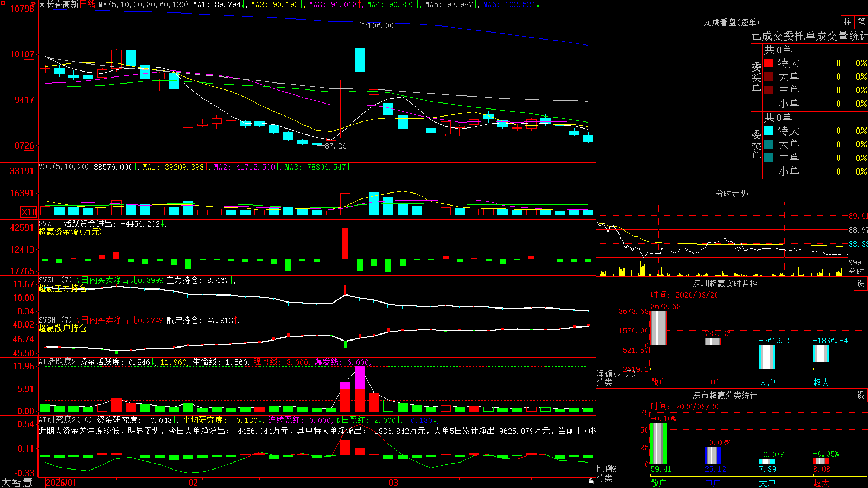The width and height of the screenshot is (868, 488).
Task: Click the red question mark help icon
Action: pos(34,4)
